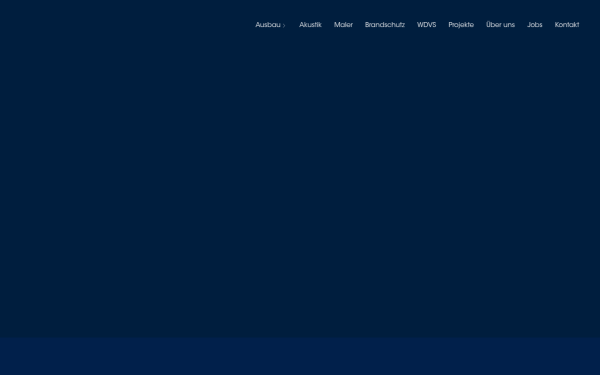Viewport: 600px width, 375px height.
Task: Open the Über uns page
Action: point(500,25)
